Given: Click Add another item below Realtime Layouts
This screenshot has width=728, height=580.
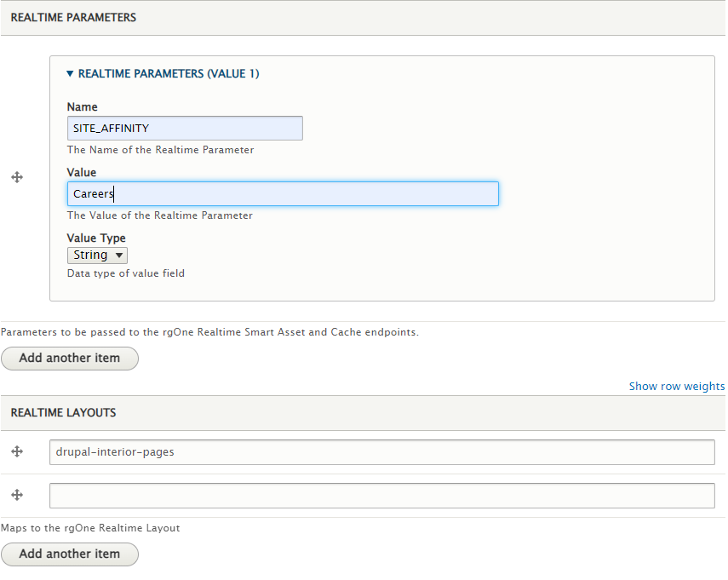Looking at the screenshot, I should pos(69,554).
